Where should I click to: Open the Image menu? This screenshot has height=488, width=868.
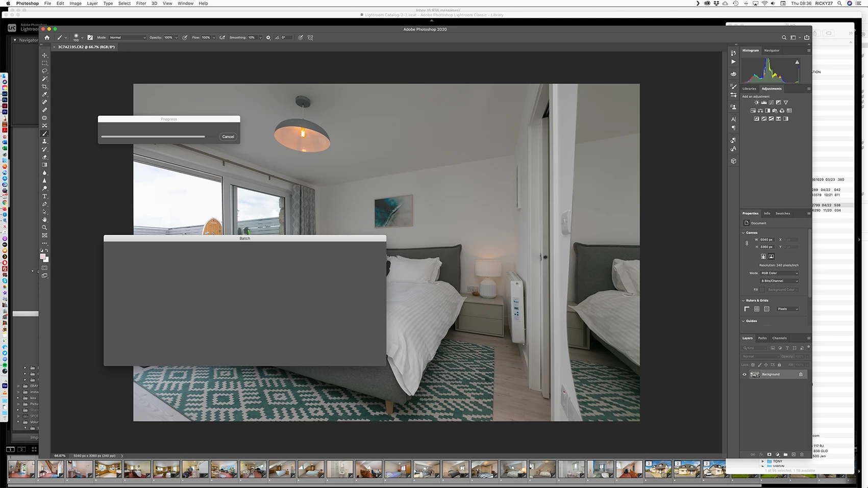(x=76, y=4)
